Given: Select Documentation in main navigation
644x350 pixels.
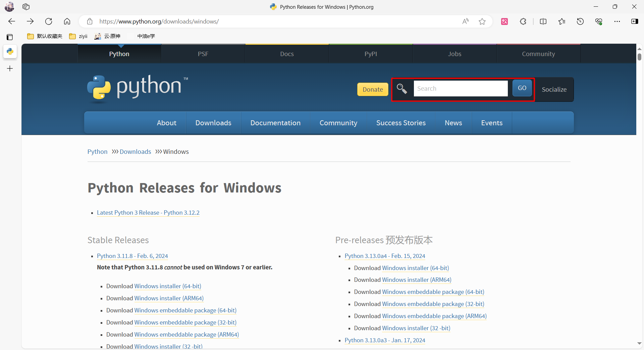Looking at the screenshot, I should click(x=275, y=123).
